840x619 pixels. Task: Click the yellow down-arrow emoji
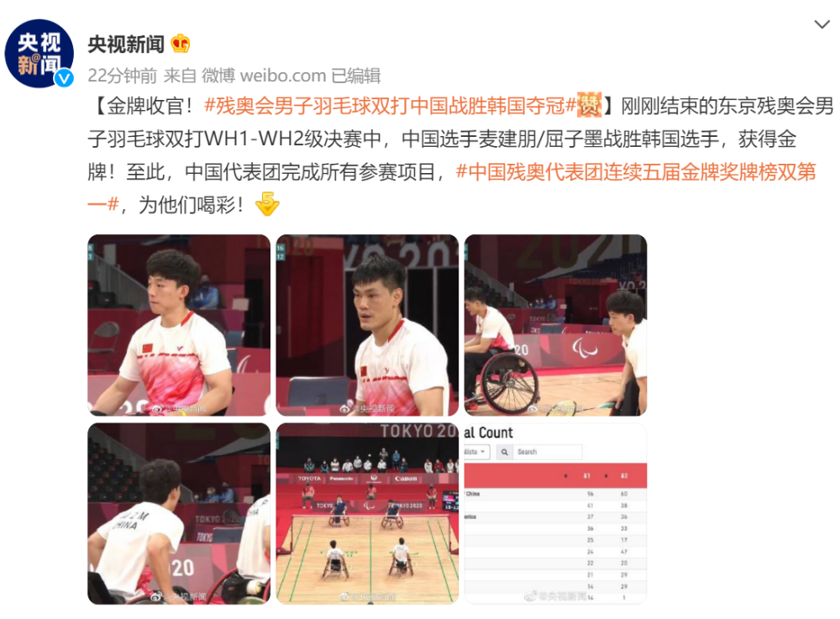tap(267, 204)
